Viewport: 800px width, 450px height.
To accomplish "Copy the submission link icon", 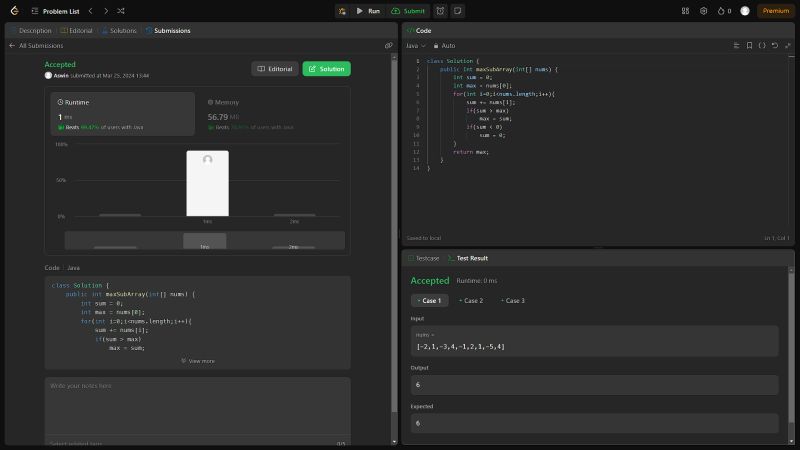I will pyautogui.click(x=389, y=45).
